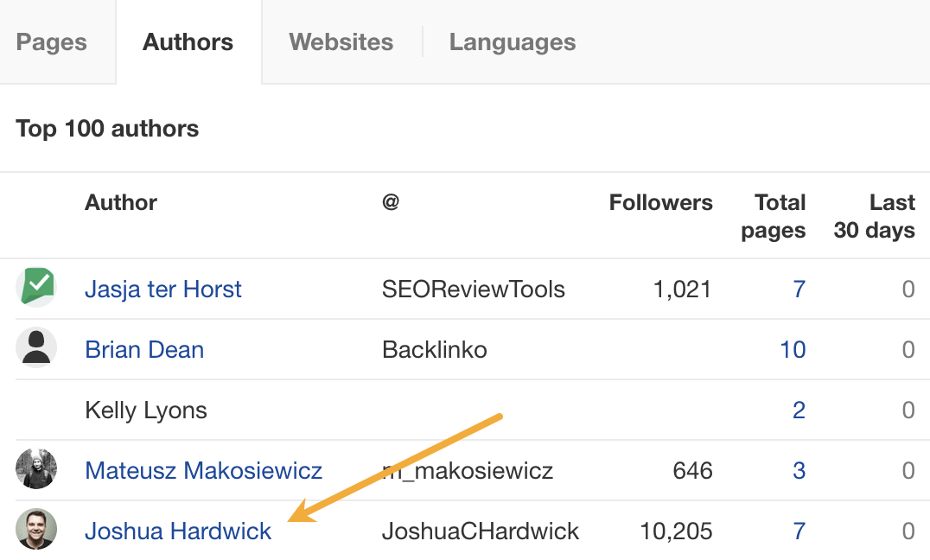Click the 2 total pages for Kelly Lyons

tap(799, 410)
